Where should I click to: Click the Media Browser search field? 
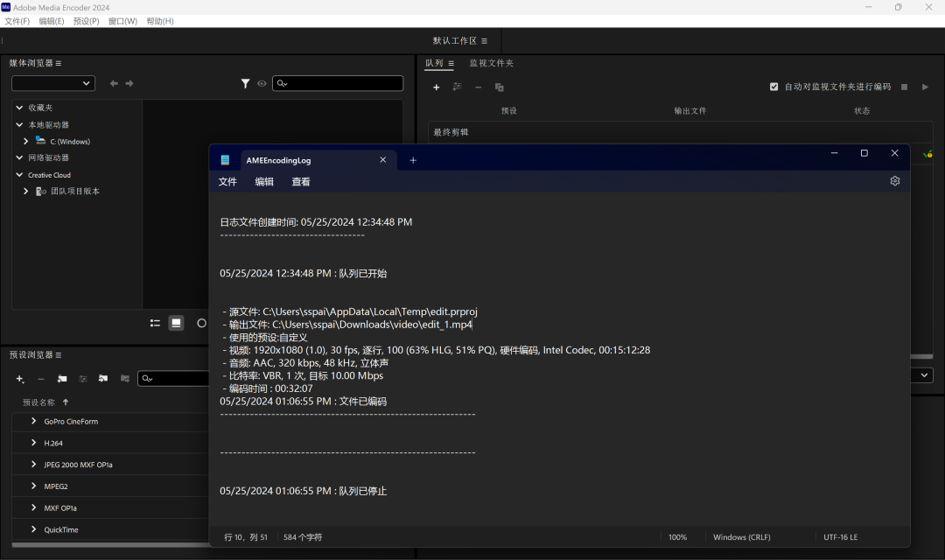[x=338, y=83]
